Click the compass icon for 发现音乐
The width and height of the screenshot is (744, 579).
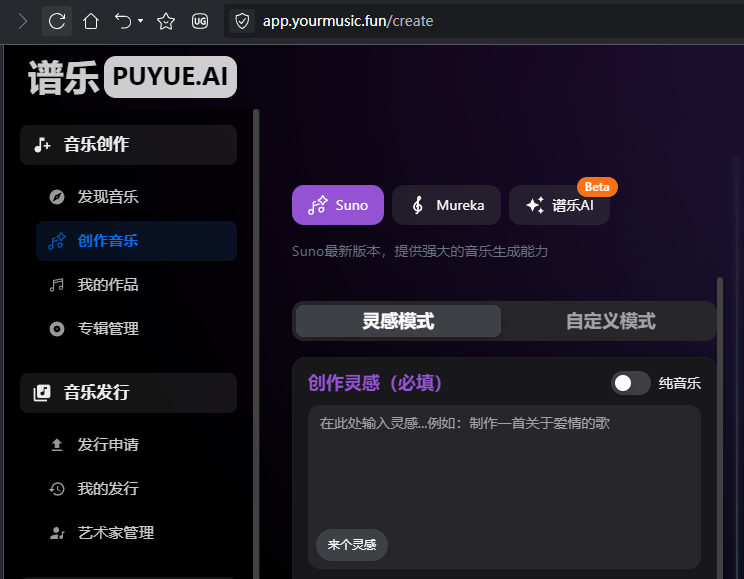point(57,196)
